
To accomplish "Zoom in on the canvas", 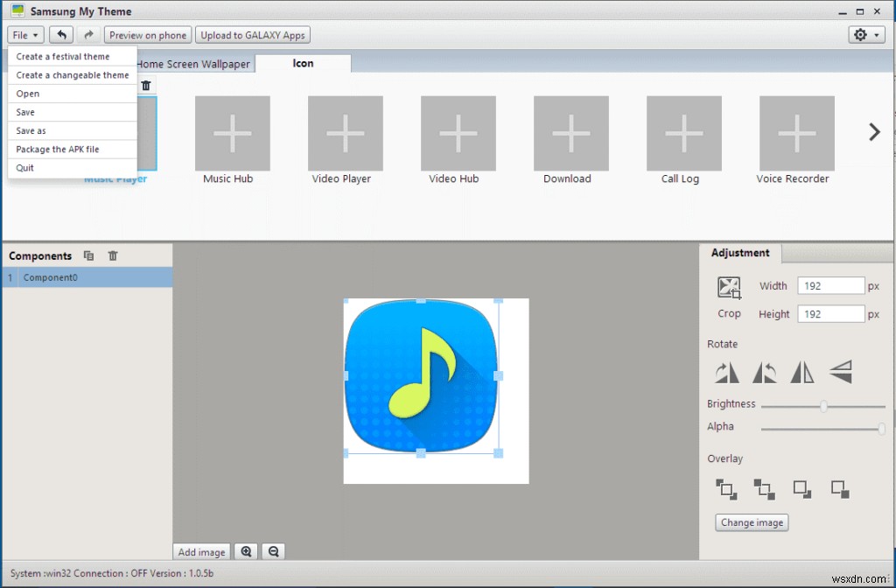I will [246, 551].
